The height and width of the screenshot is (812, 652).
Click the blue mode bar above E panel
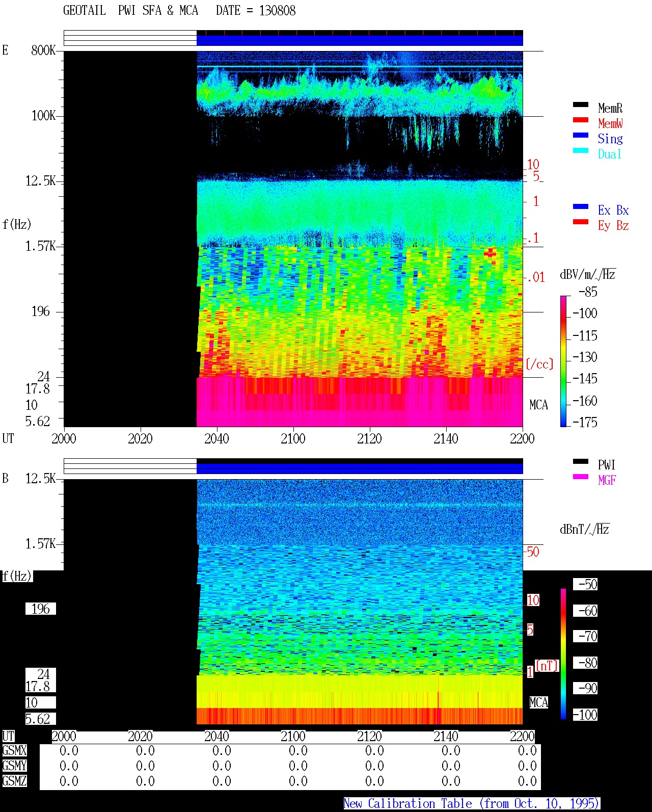point(360,40)
